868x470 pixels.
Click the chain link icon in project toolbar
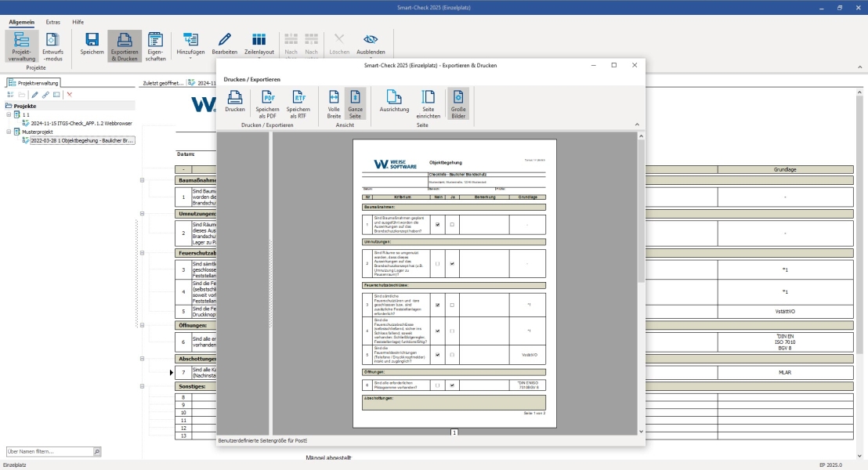[45, 95]
